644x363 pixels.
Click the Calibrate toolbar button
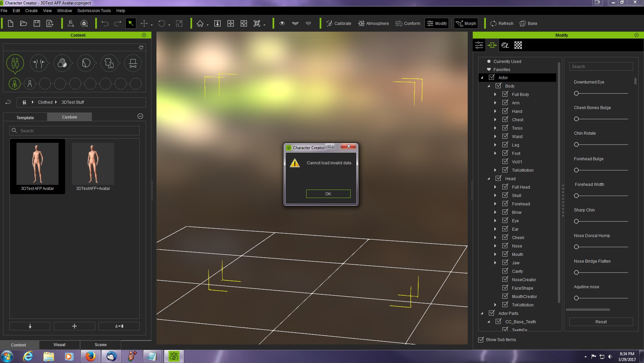(x=339, y=23)
